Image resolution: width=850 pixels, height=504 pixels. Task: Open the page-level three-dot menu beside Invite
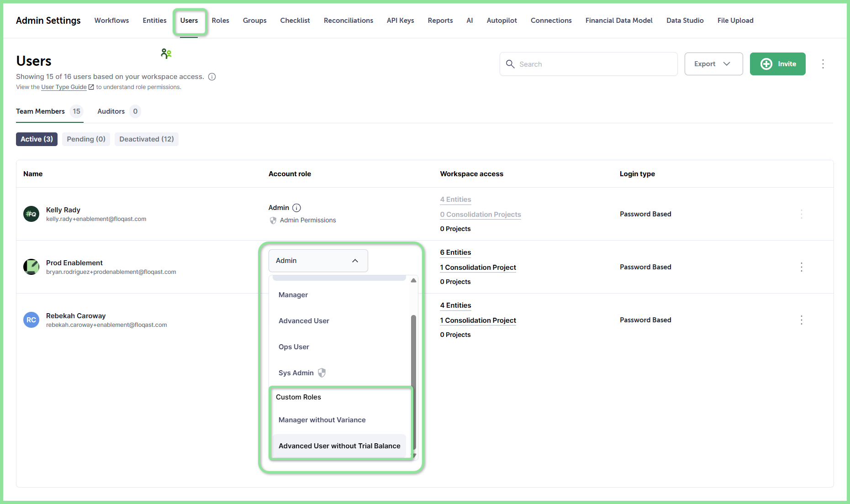coord(823,64)
